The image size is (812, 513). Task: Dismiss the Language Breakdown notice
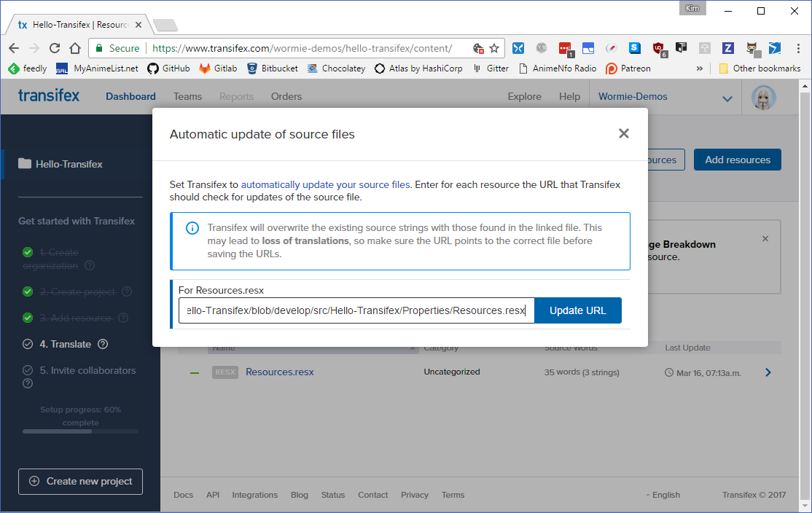[x=765, y=238]
